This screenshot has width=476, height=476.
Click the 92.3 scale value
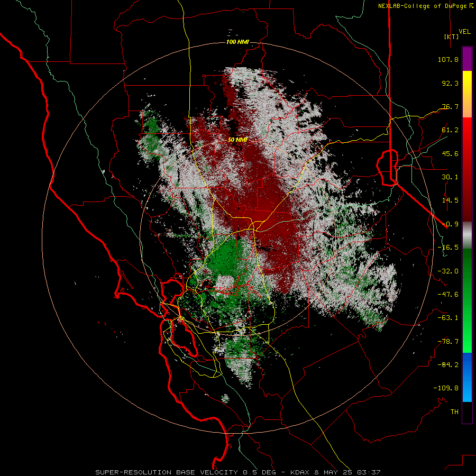point(450,83)
